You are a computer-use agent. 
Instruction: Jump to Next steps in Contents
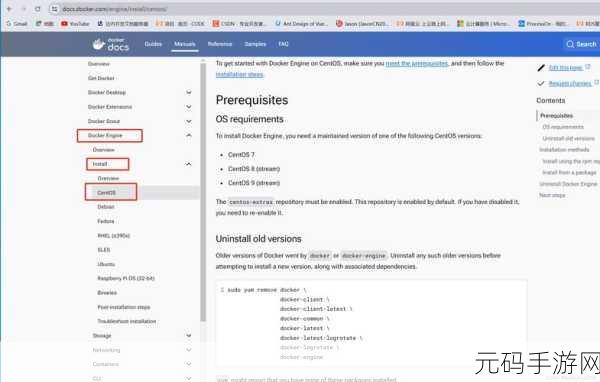(552, 196)
